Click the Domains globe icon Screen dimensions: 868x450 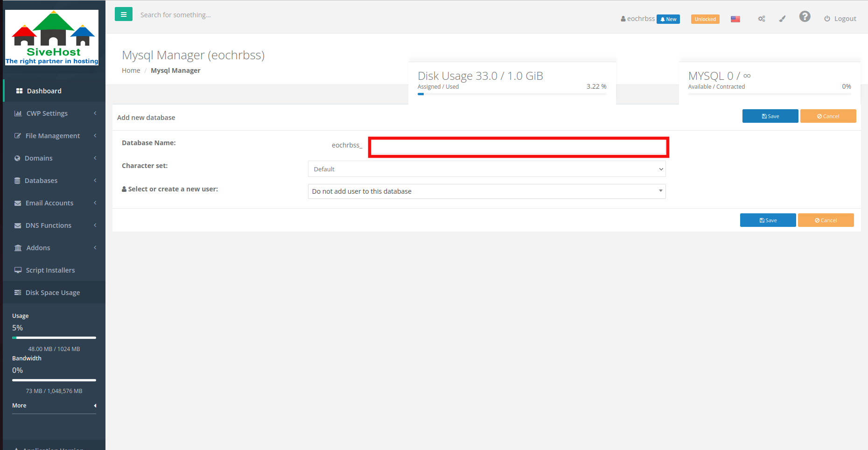point(17,158)
